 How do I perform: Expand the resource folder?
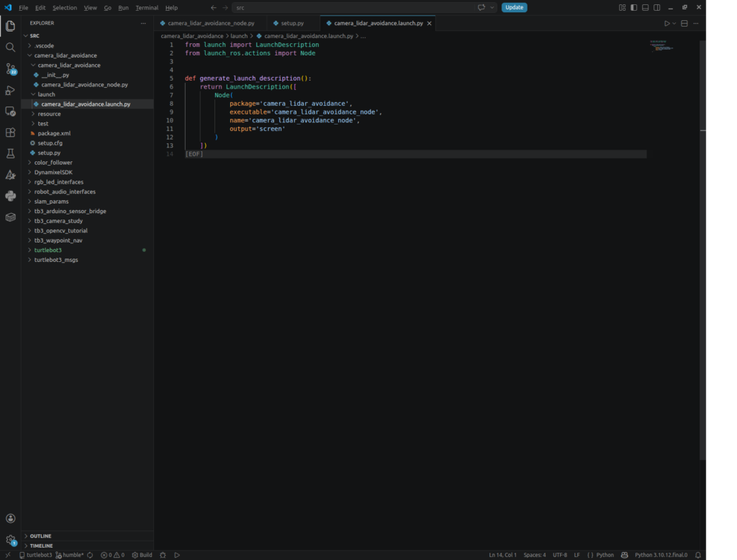point(49,114)
